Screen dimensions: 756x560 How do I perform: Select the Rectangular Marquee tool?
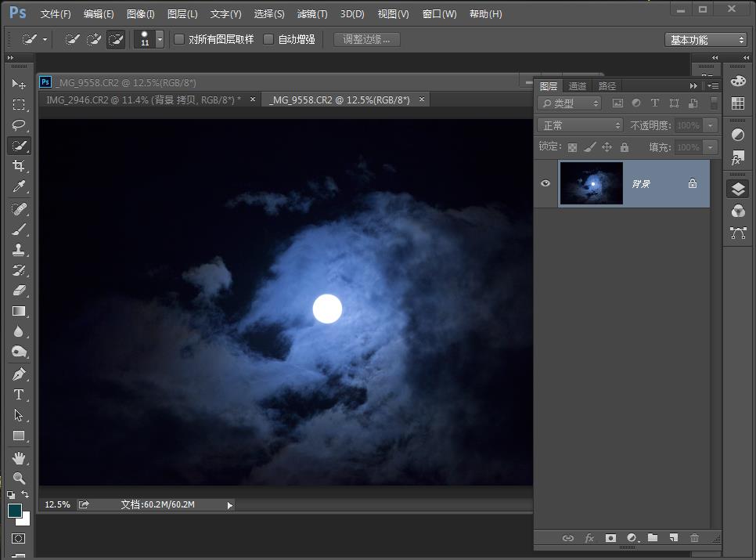coord(19,105)
